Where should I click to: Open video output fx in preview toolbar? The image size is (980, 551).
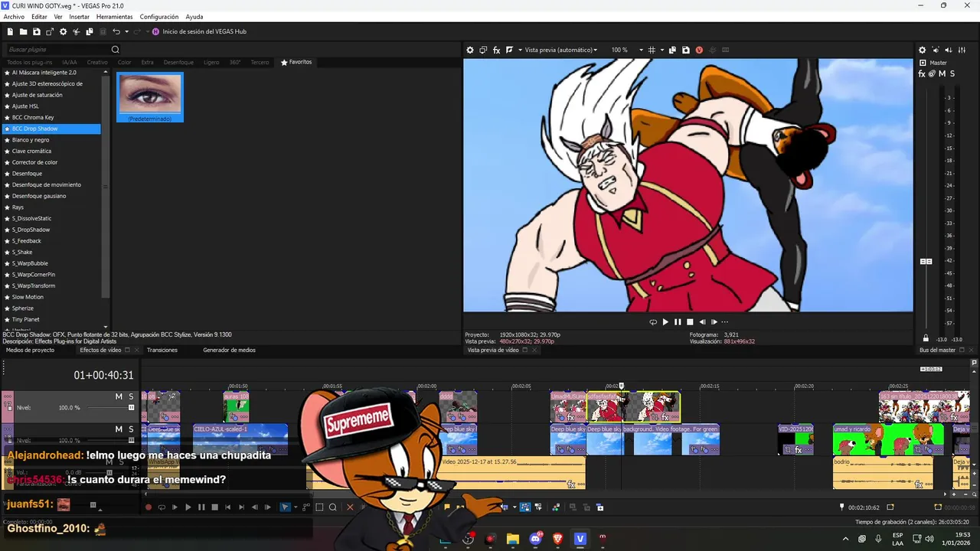tap(496, 50)
